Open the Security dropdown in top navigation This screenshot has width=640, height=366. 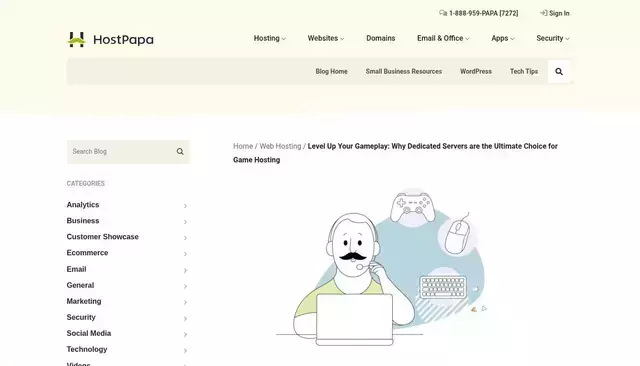pyautogui.click(x=553, y=38)
